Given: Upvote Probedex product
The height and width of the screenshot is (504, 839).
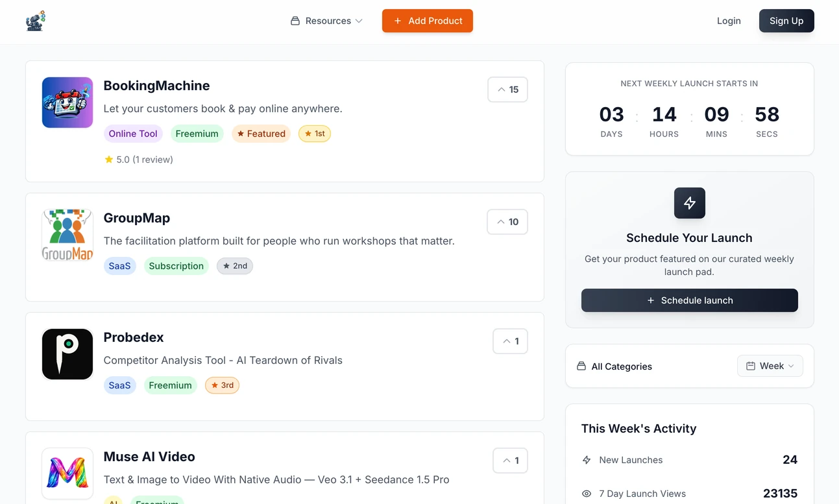Looking at the screenshot, I should pyautogui.click(x=510, y=341).
